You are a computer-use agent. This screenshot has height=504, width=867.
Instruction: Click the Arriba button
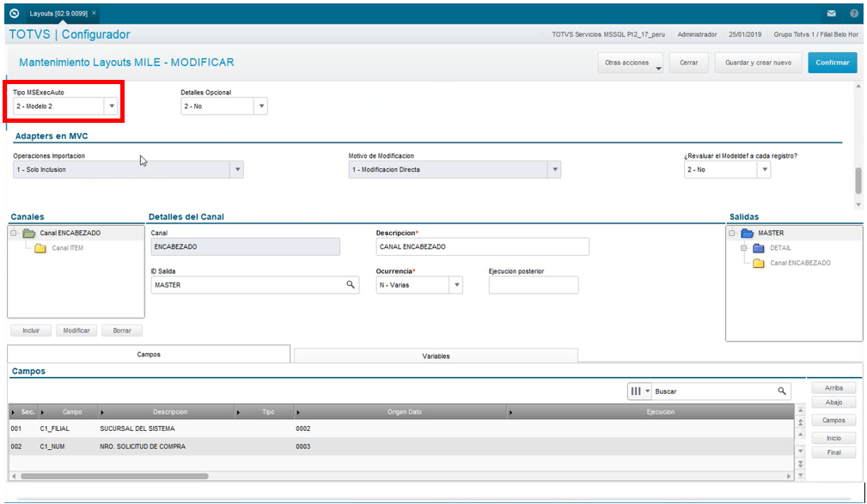(x=833, y=388)
